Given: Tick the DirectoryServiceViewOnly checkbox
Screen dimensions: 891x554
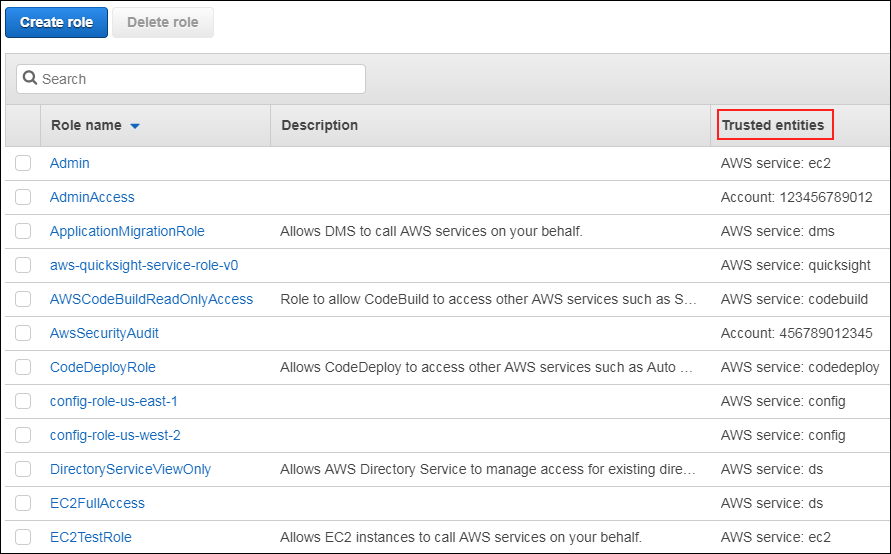Looking at the screenshot, I should click(x=23, y=469).
